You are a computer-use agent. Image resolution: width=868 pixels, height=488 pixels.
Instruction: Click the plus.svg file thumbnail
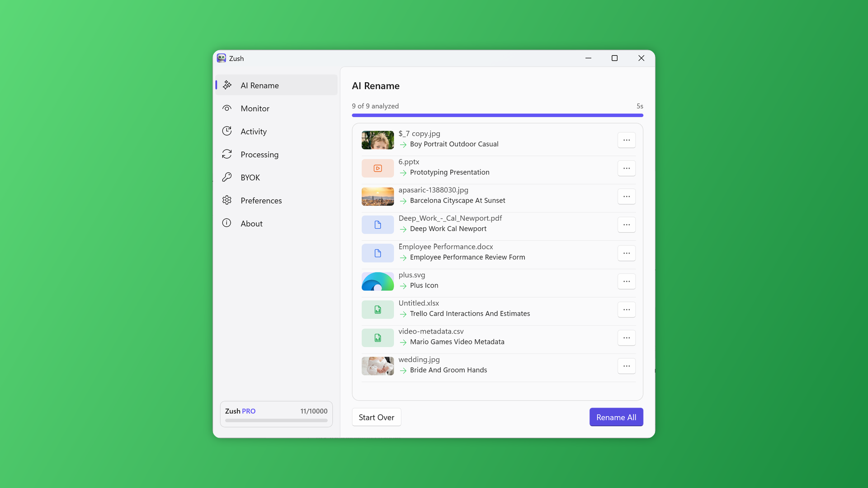click(377, 281)
